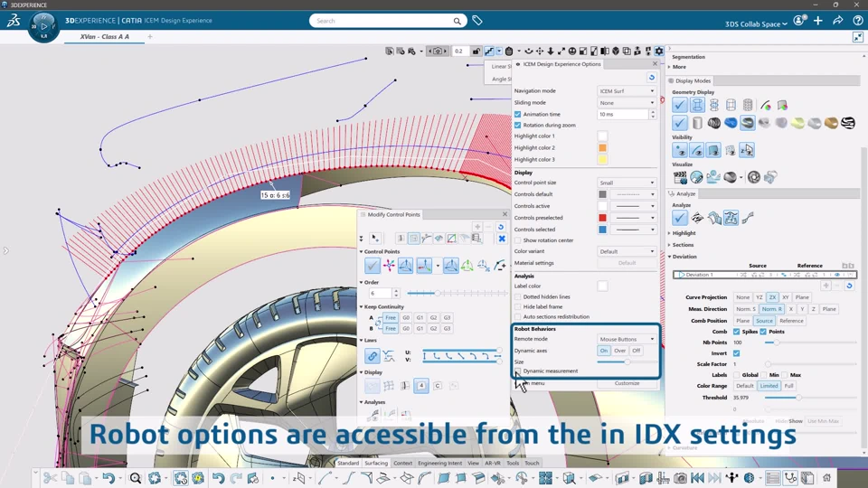Screen dimensions: 868x488
Task: Switch to the Touch tab
Action: click(x=532, y=463)
